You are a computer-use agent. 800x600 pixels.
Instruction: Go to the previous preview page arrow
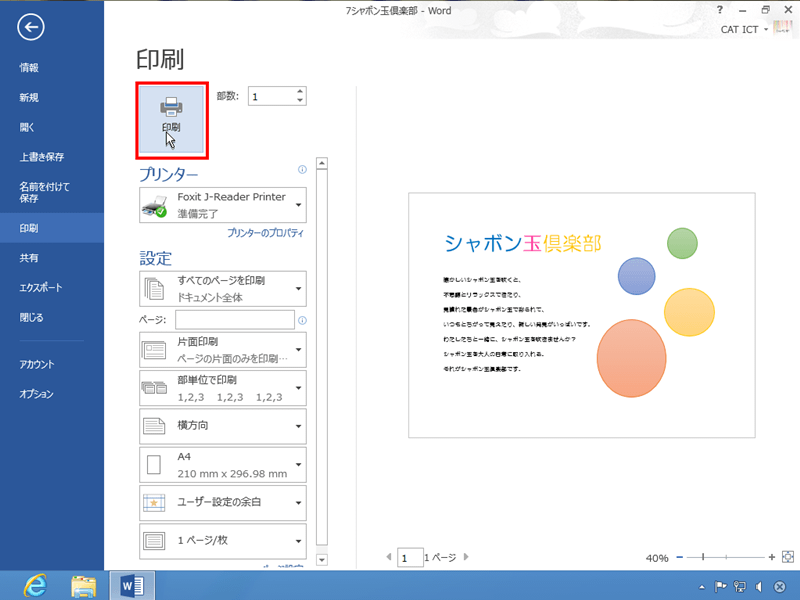(x=389, y=557)
